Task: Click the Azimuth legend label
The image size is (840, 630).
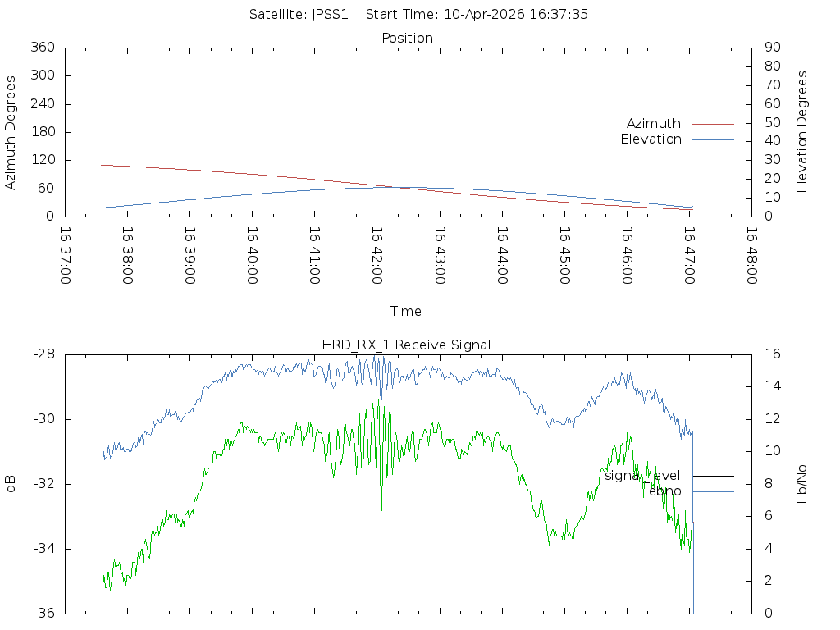Action: [653, 124]
